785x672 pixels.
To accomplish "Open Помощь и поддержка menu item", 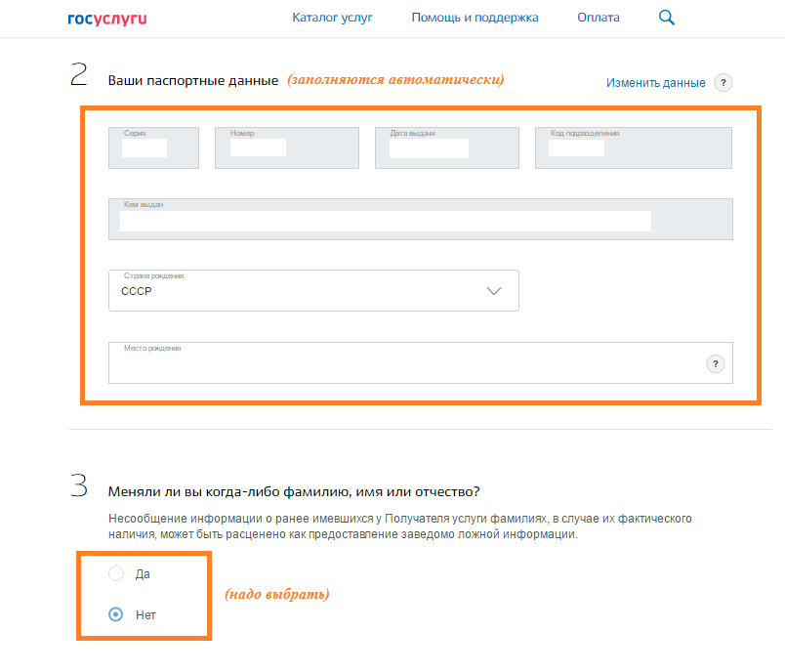I will coord(475,18).
